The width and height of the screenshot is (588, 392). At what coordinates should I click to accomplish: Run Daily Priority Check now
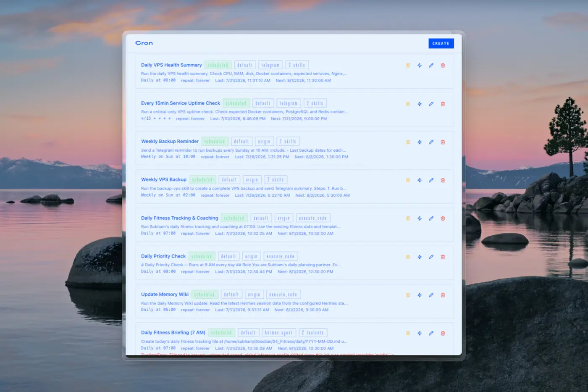pos(420,257)
